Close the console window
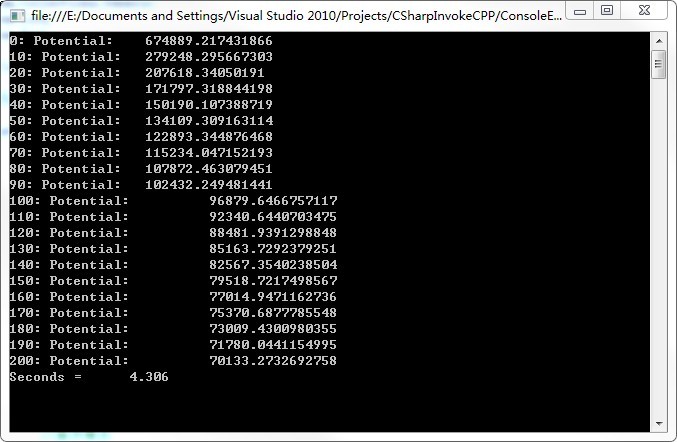This screenshot has width=677, height=442. point(644,11)
